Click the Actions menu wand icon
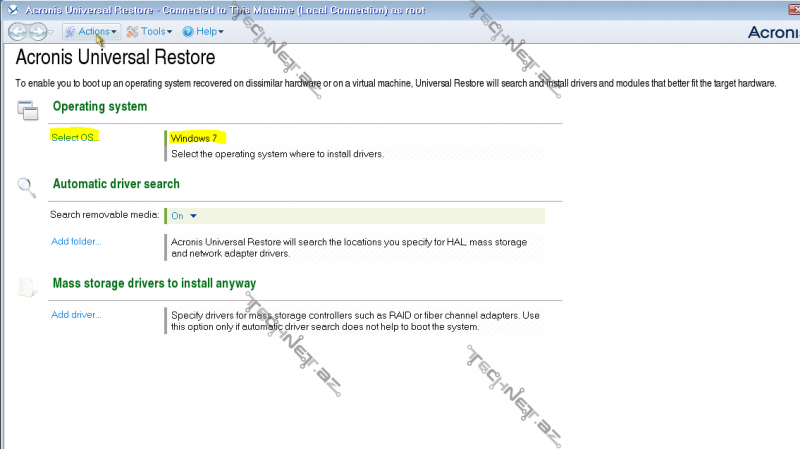This screenshot has width=800, height=449. [x=70, y=31]
